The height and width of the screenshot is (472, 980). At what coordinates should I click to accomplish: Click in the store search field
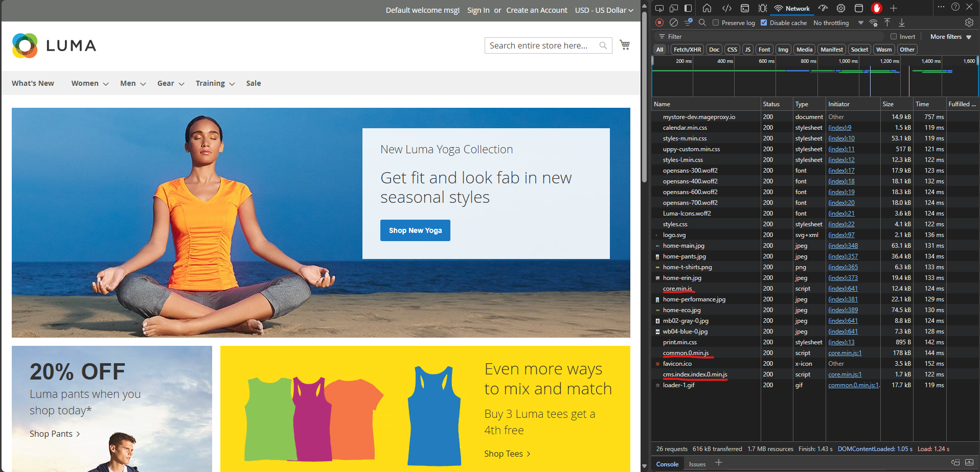542,45
